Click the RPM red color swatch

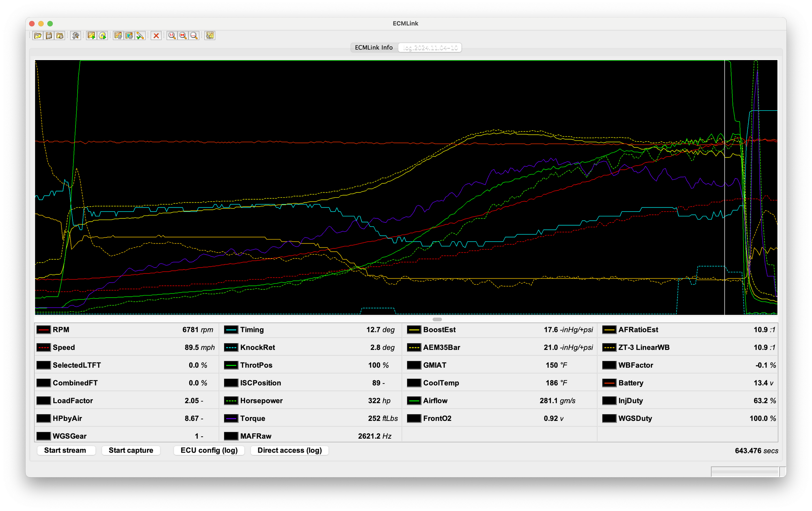(x=43, y=330)
